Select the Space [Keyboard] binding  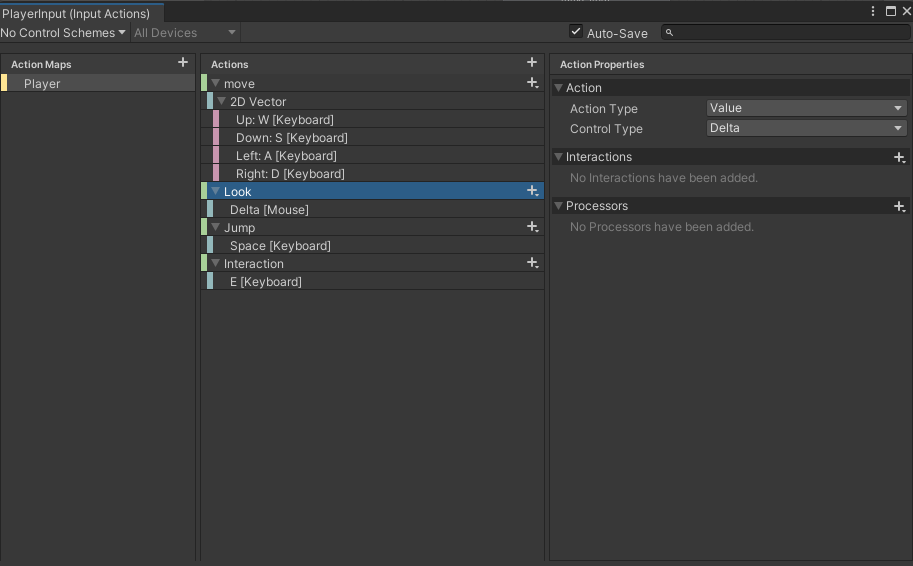tap(280, 246)
